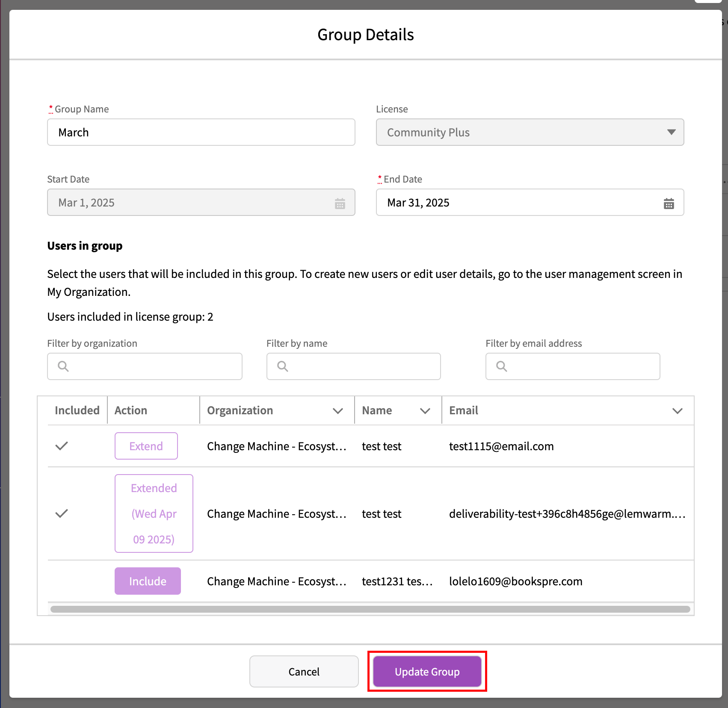Expand the Organization column chevron menu
Image resolution: width=728 pixels, height=708 pixels.
[337, 411]
